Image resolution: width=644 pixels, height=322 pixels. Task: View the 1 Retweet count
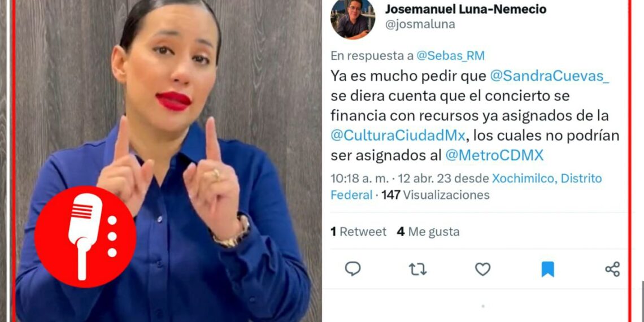[359, 232]
